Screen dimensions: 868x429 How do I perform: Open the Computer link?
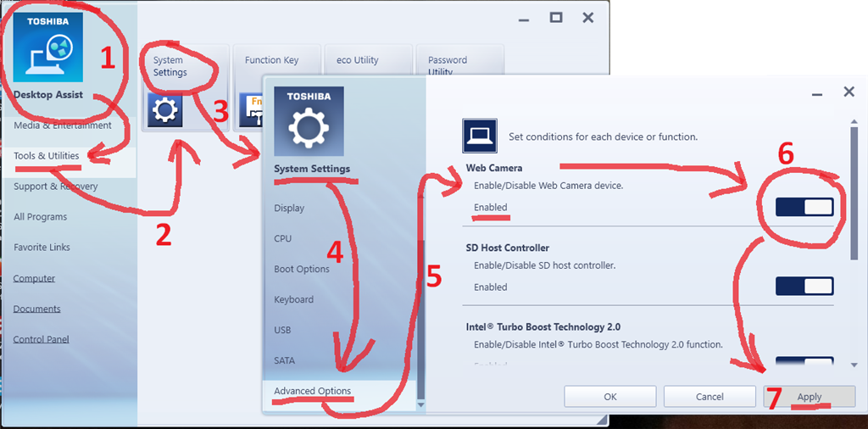click(34, 278)
